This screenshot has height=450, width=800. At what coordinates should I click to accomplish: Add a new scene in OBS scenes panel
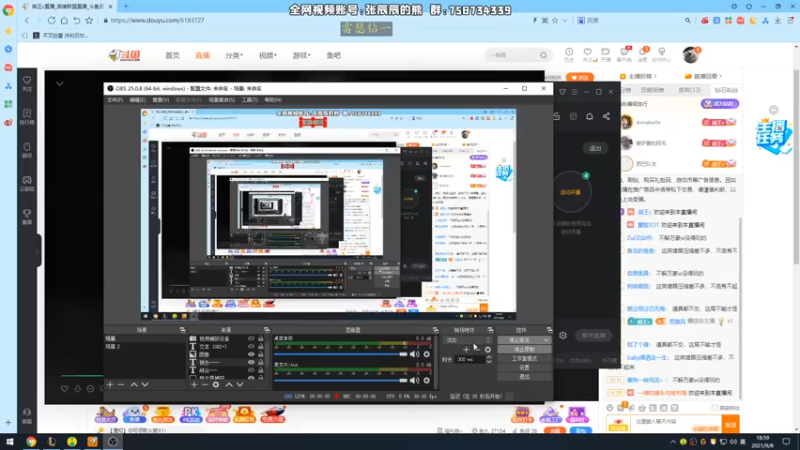tap(110, 385)
